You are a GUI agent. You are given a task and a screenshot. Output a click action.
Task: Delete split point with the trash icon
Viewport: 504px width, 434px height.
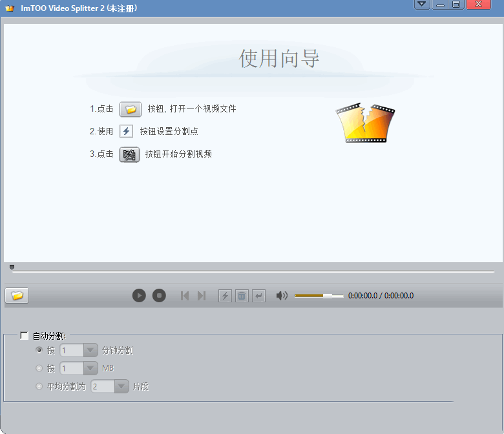pos(242,296)
